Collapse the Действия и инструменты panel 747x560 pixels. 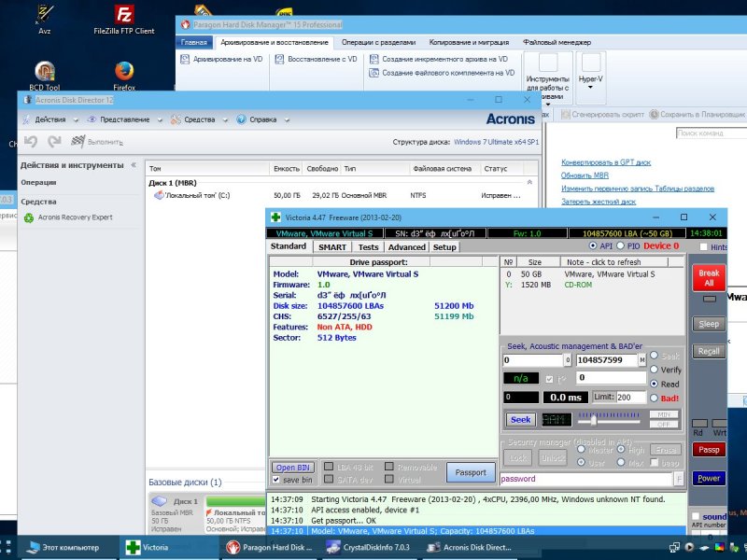(x=134, y=165)
